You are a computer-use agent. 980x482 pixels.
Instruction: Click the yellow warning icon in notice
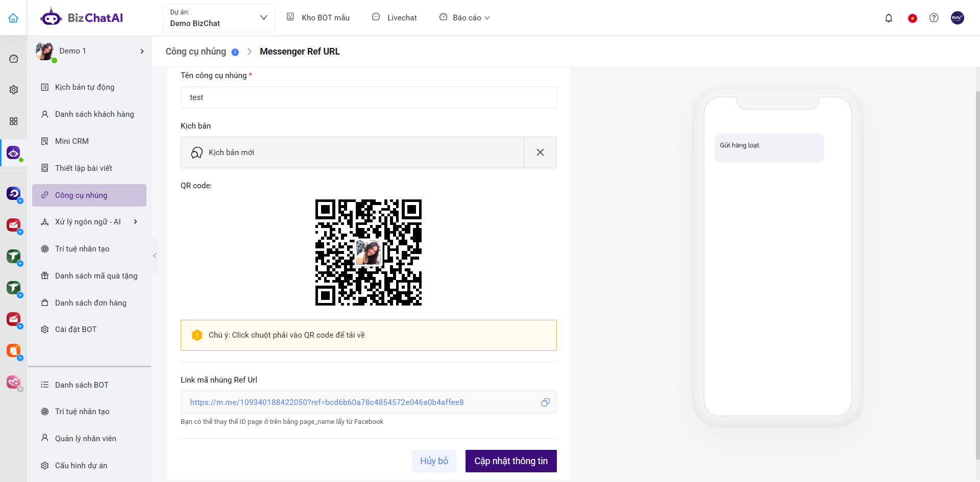[x=197, y=335]
